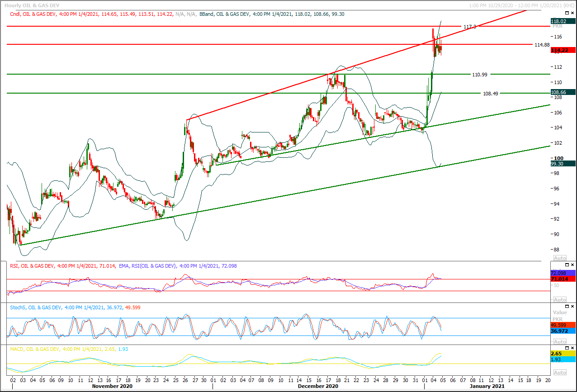Click Auto scale in the RSI panel
577x392 pixels.
560,300
